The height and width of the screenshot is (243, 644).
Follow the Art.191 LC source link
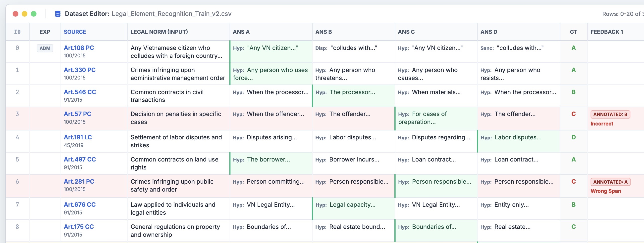click(78, 137)
